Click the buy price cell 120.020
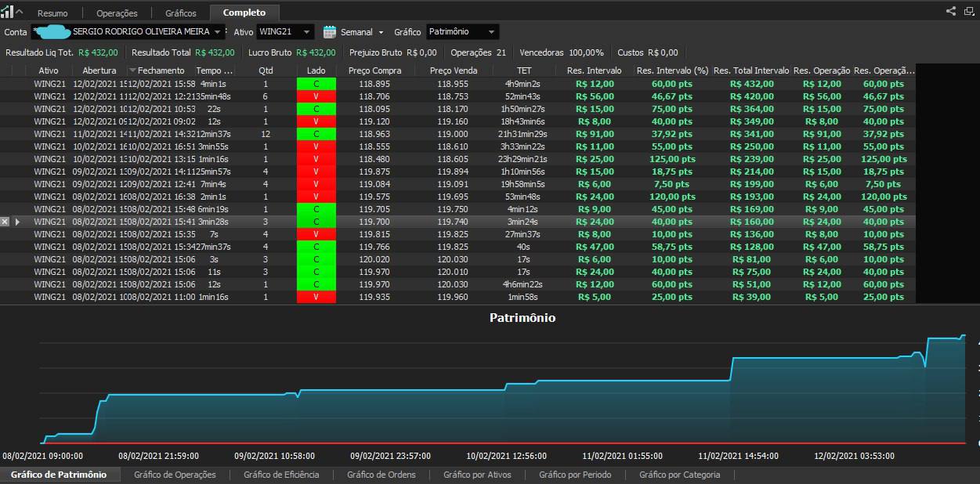This screenshot has width=980, height=484. point(374,259)
